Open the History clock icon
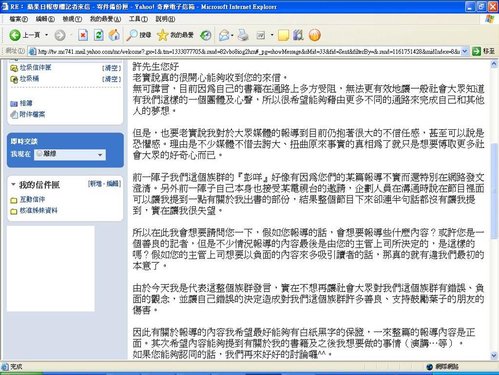 point(205,35)
